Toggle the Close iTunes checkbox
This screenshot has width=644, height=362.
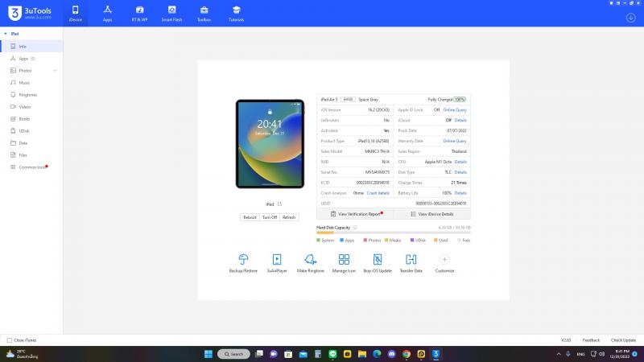tap(9, 340)
